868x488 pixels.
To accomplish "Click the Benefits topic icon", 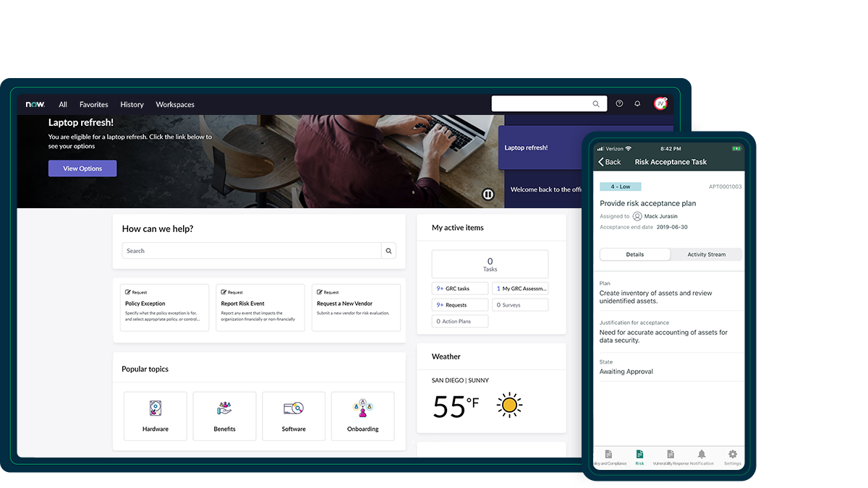I will [224, 408].
